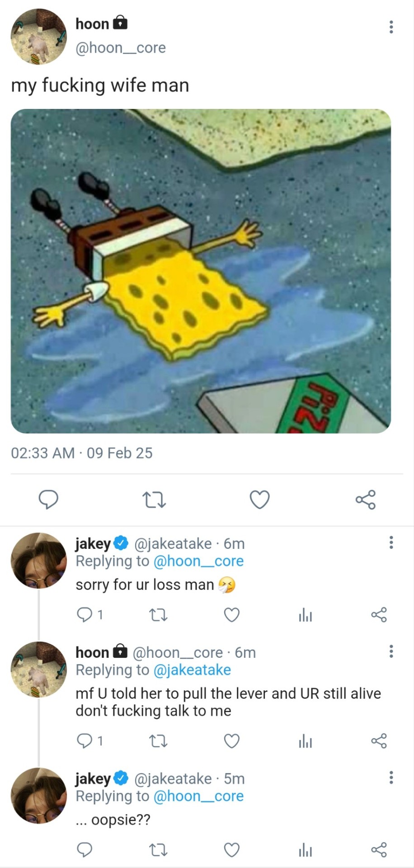Reply to jakey's "oopsie??" tweet
The image size is (414, 868).
tap(85, 850)
